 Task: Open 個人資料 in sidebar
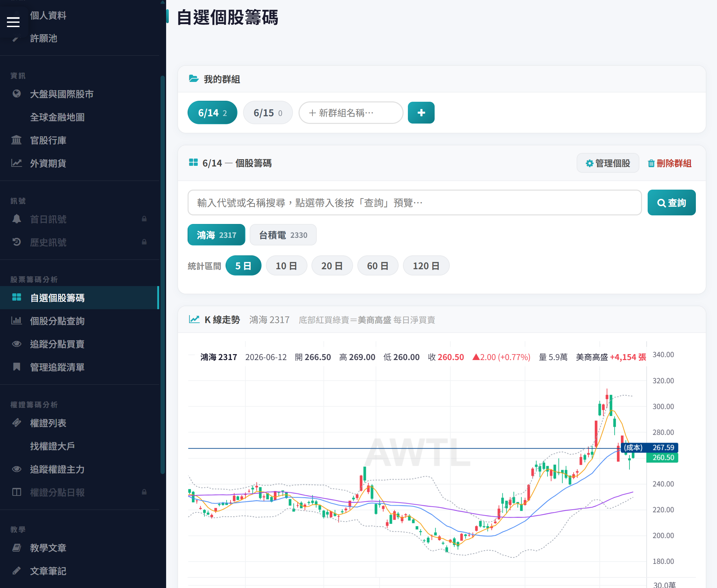(x=48, y=15)
